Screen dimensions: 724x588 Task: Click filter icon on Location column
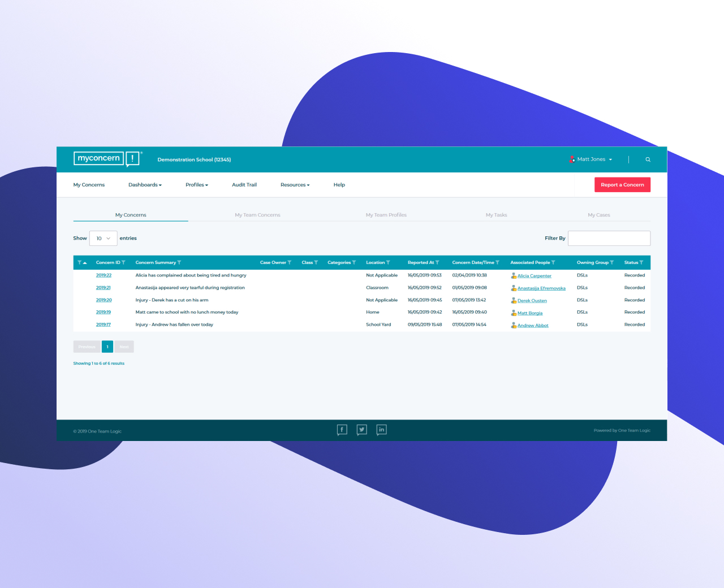[x=388, y=262]
